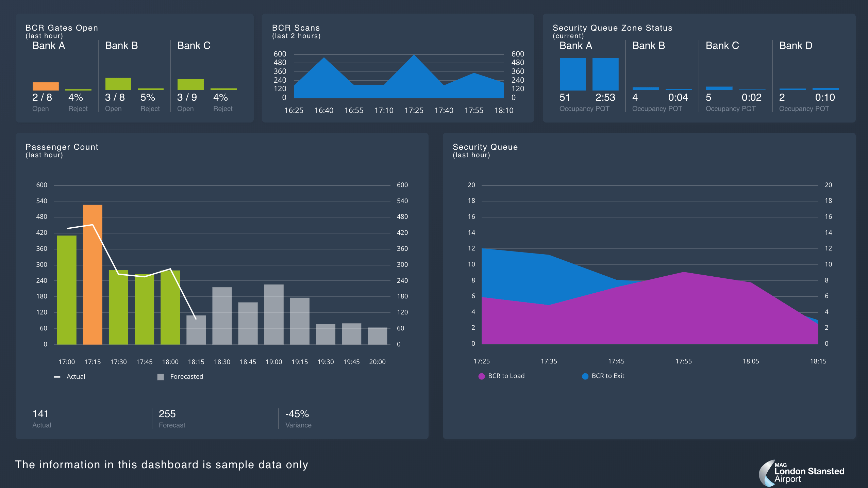Click the Security Queue panel title
The height and width of the screenshot is (488, 868).
(x=485, y=147)
